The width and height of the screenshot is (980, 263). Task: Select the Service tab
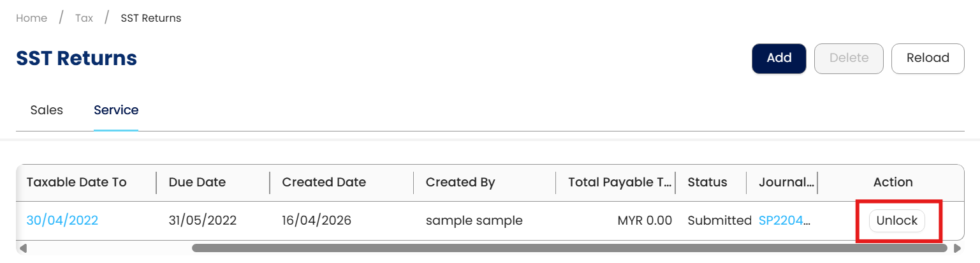click(116, 110)
